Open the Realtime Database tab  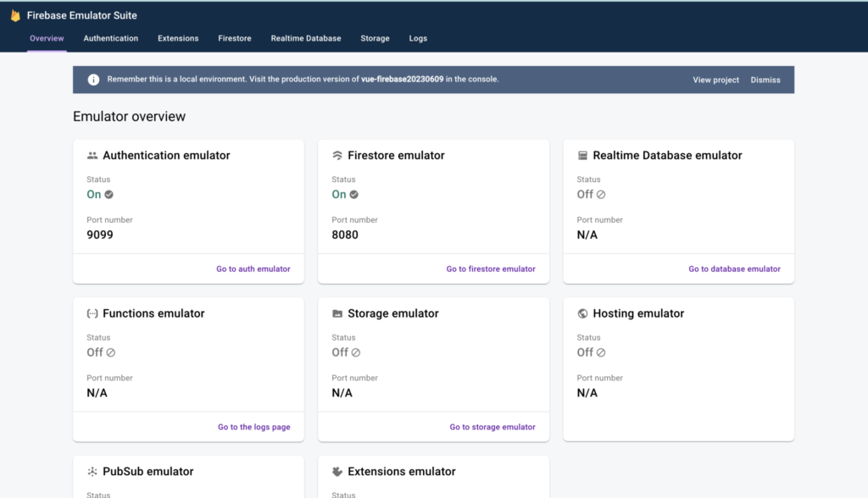pyautogui.click(x=306, y=38)
